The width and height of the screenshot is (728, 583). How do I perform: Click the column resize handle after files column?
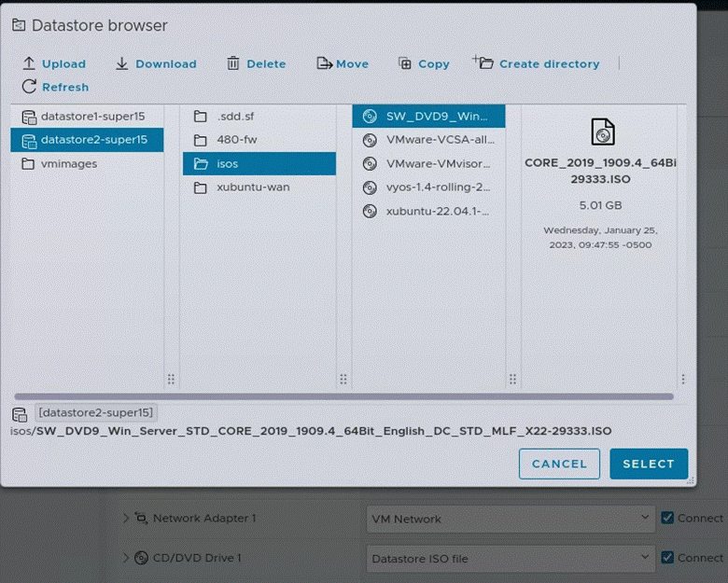512,380
